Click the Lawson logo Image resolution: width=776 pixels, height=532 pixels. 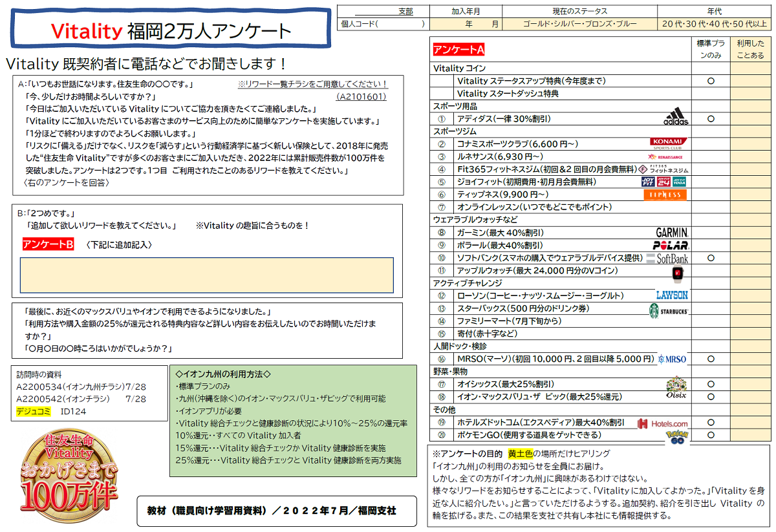point(672,295)
